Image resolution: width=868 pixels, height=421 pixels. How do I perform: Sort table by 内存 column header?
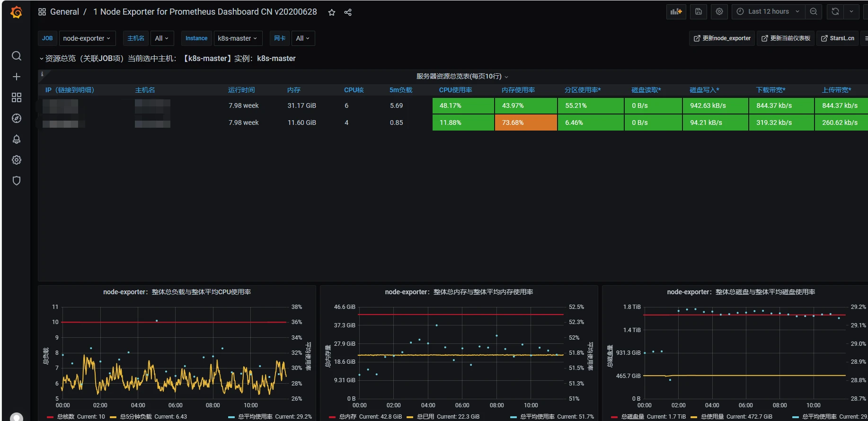[294, 90]
